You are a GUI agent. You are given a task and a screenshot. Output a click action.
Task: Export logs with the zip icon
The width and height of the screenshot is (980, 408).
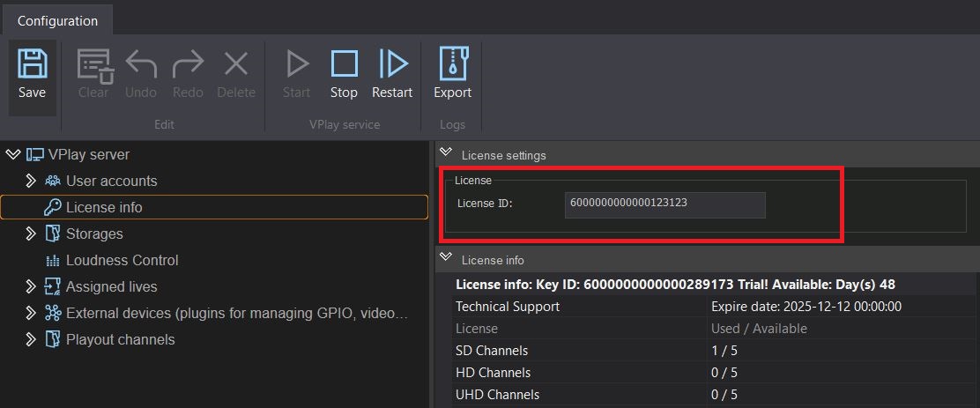tap(452, 63)
